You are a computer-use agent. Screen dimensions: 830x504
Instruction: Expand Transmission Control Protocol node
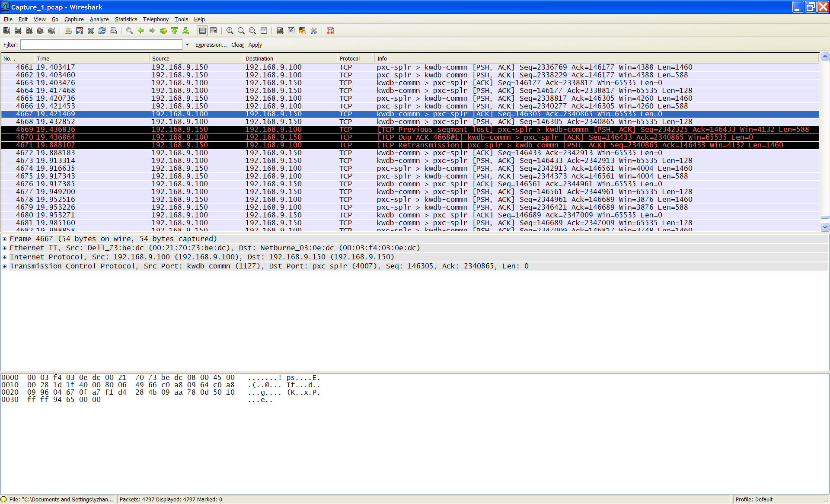coord(4,266)
